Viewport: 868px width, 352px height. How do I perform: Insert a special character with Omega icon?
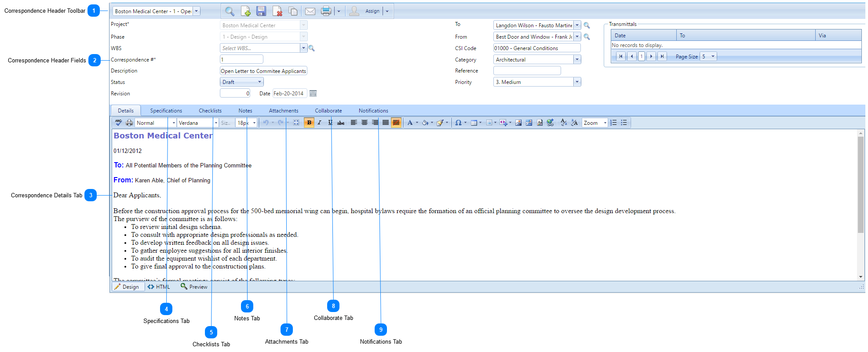point(458,123)
